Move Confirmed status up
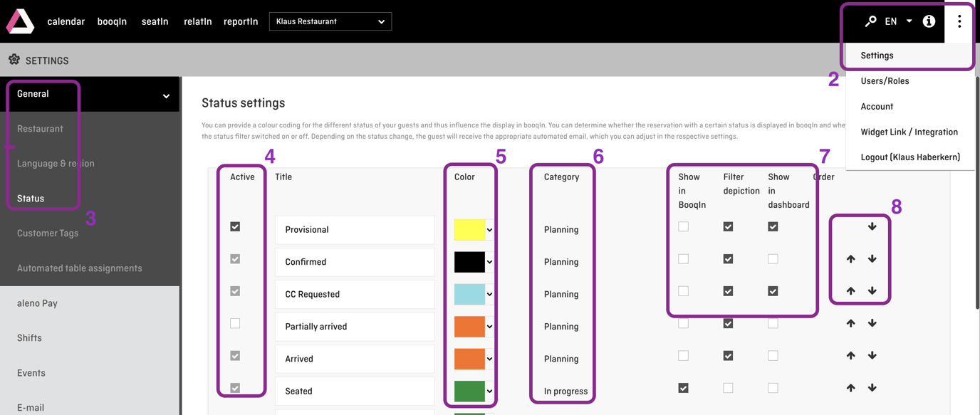980x415 pixels. coord(851,259)
